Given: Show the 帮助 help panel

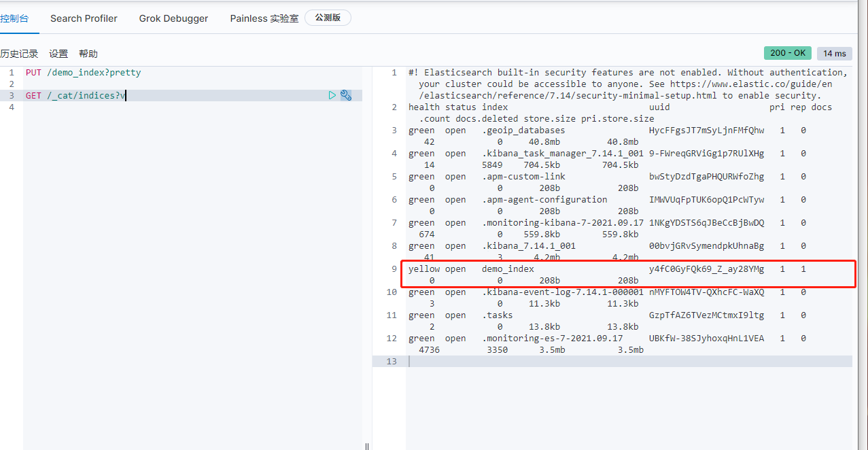Looking at the screenshot, I should pos(88,54).
